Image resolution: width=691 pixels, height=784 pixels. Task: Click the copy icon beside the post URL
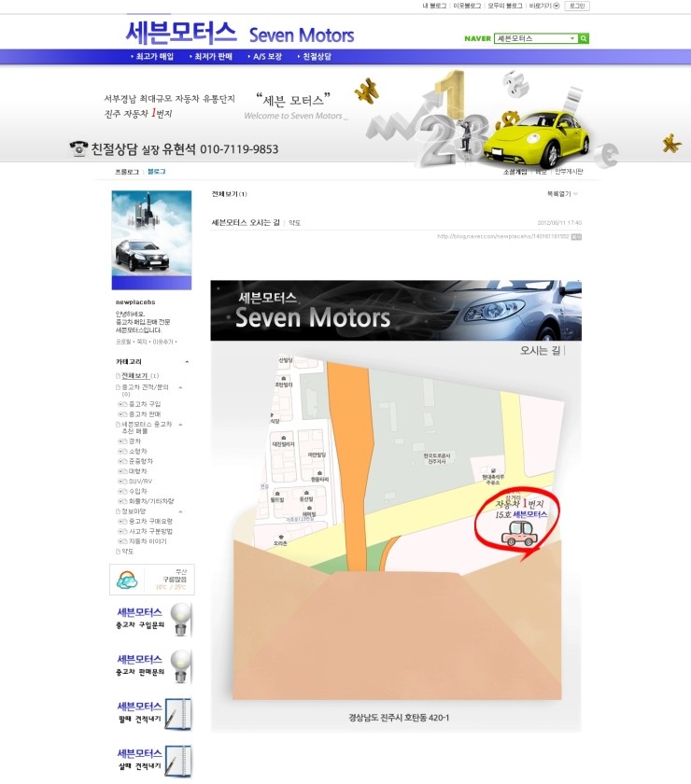tap(576, 237)
